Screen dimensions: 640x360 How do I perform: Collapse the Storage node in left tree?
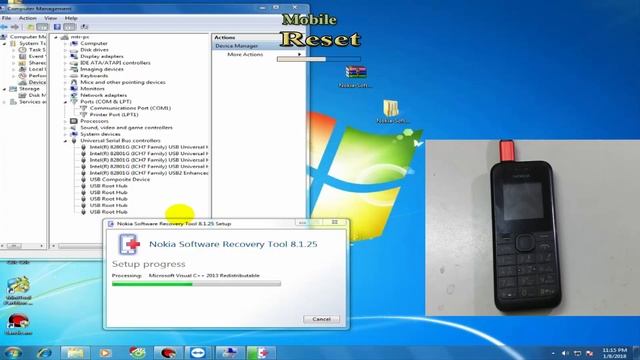coord(5,89)
